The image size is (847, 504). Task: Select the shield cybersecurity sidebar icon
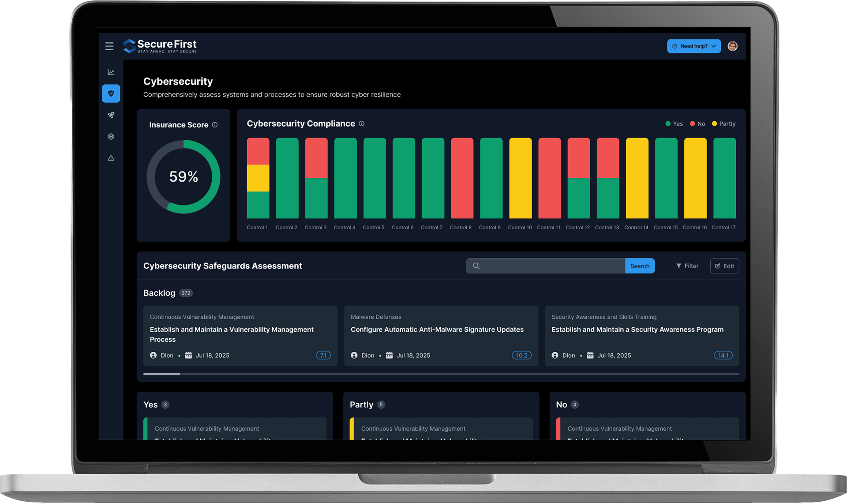coord(111,93)
